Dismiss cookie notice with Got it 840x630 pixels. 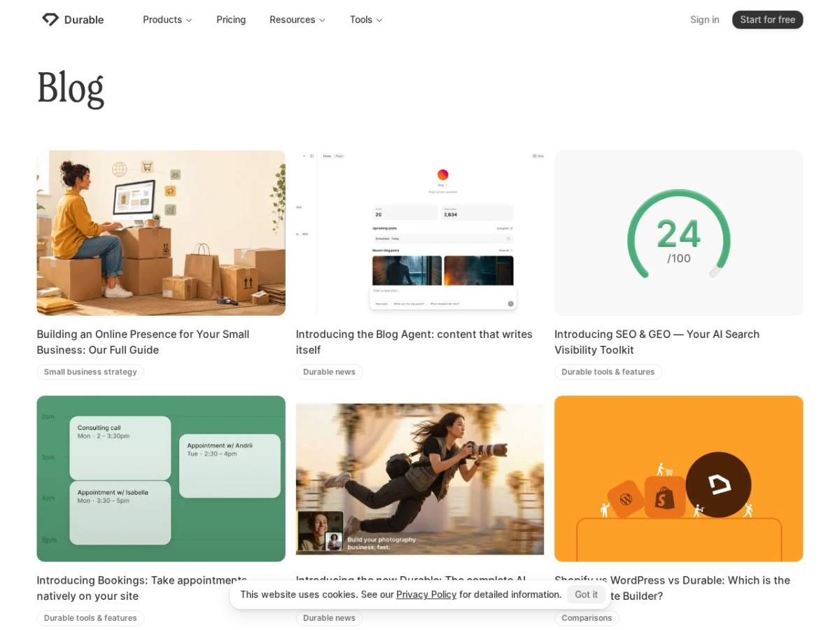click(x=586, y=594)
